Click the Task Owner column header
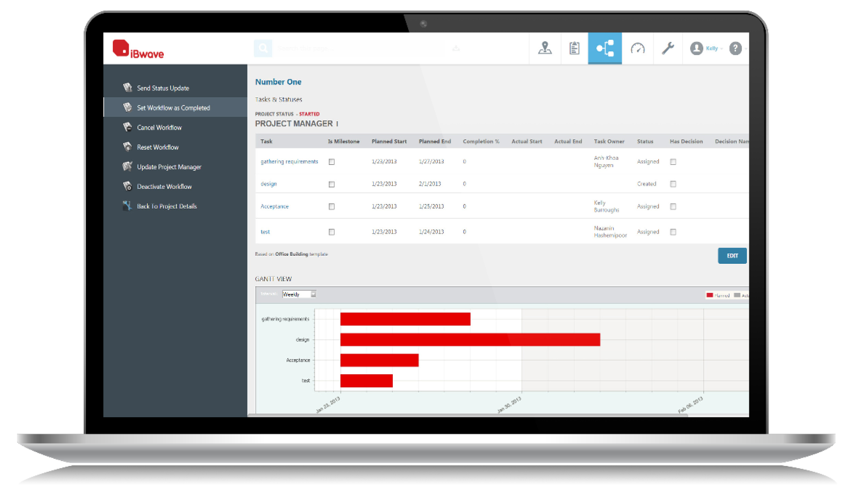 [x=609, y=141]
